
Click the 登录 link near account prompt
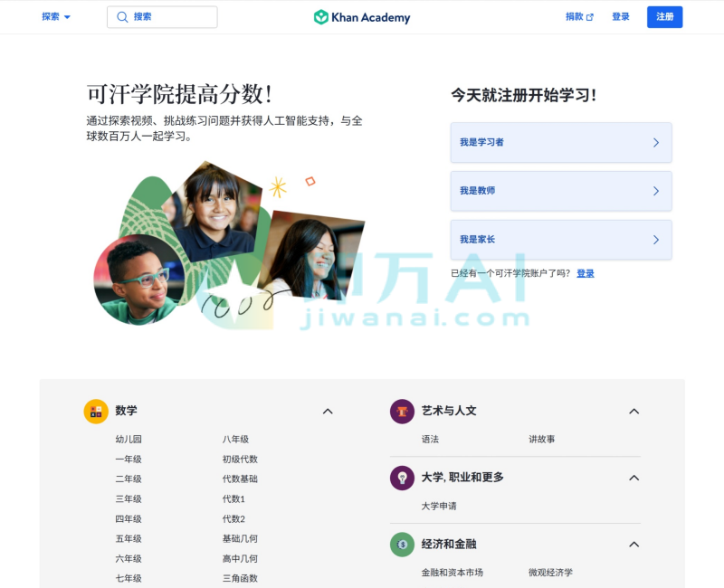pos(585,273)
